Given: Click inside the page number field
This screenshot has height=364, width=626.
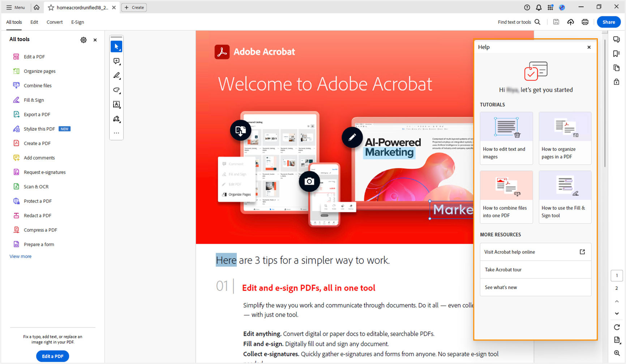Looking at the screenshot, I should click(617, 276).
